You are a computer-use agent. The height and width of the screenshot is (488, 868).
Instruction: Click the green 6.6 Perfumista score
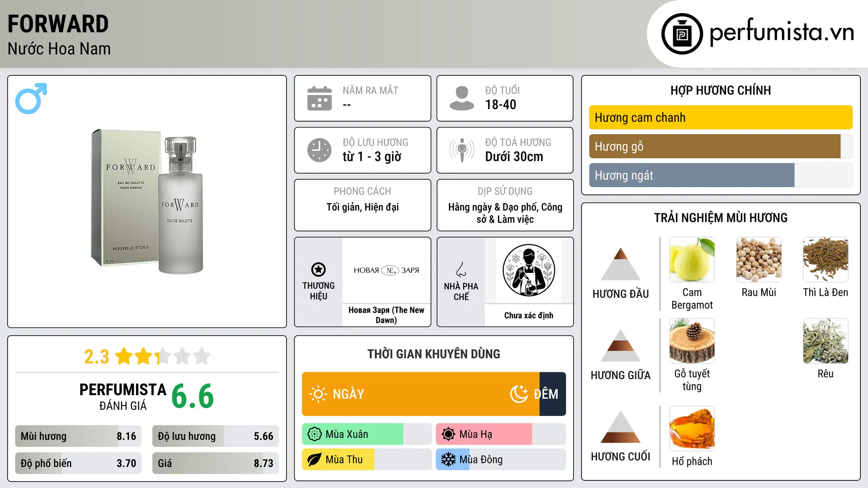click(193, 396)
